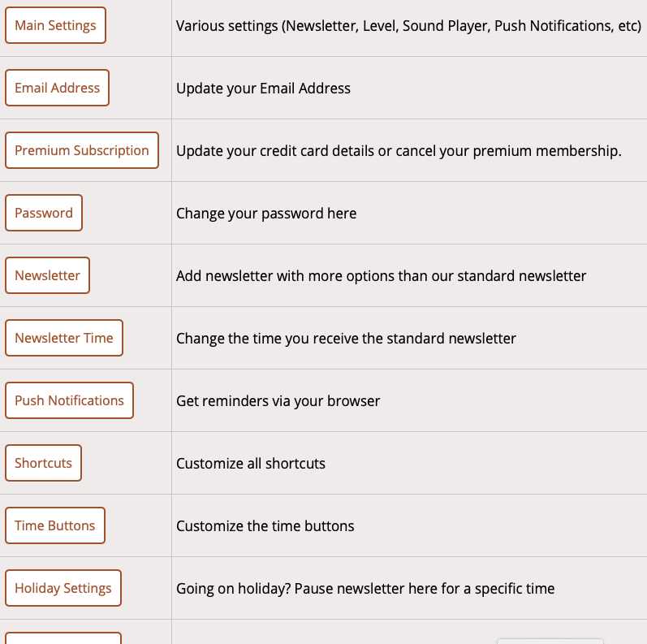Click the Shortcuts button
Screen dimensions: 647x644
pyautogui.click(x=43, y=463)
